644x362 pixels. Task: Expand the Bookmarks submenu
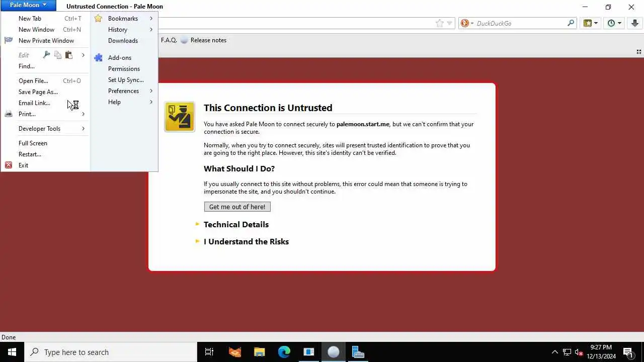[124, 19]
